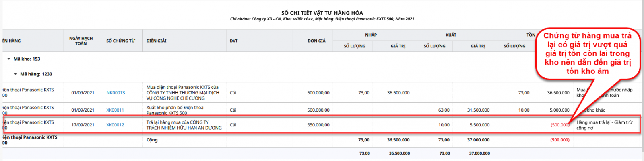
Task: Select the SỐ LƯỢNG header under NHẬP
Action: click(354, 46)
